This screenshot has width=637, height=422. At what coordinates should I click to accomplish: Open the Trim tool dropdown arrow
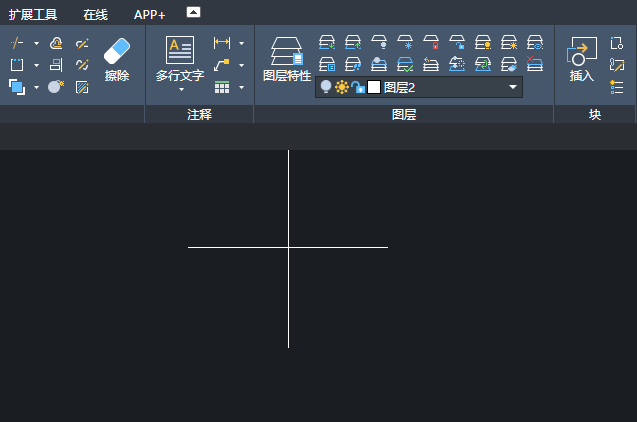(x=36, y=43)
